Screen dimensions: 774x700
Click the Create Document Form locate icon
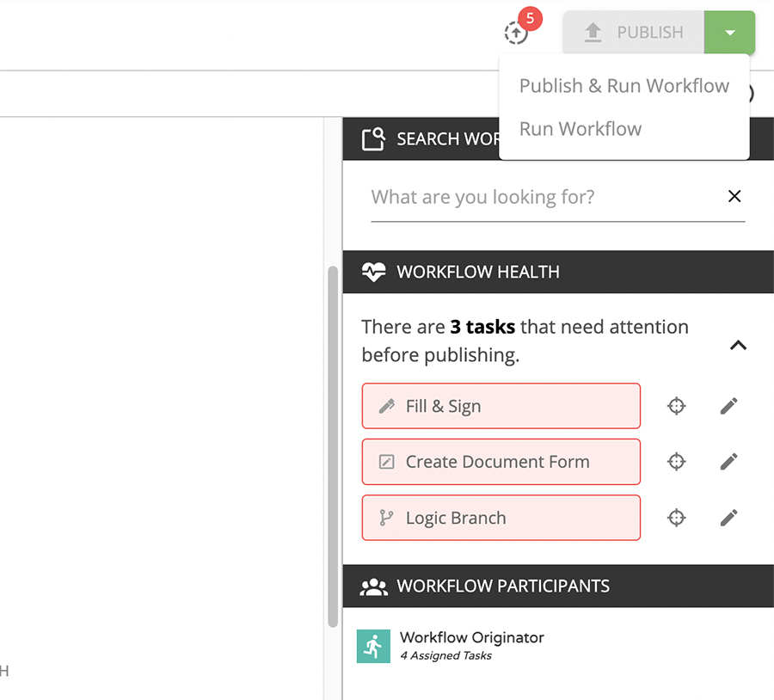click(x=676, y=461)
